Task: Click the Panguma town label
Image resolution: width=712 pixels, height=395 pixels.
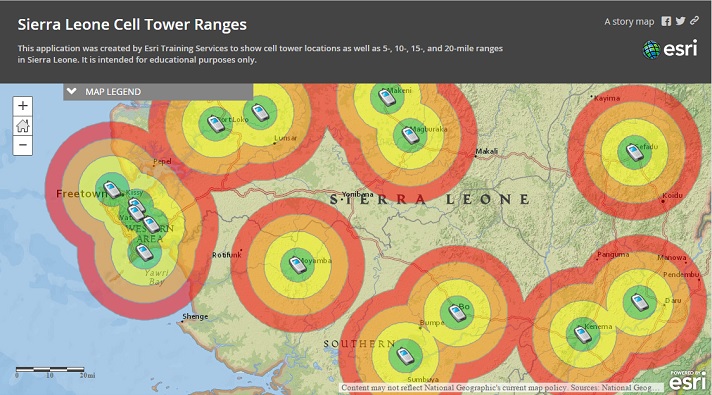Action: (613, 255)
